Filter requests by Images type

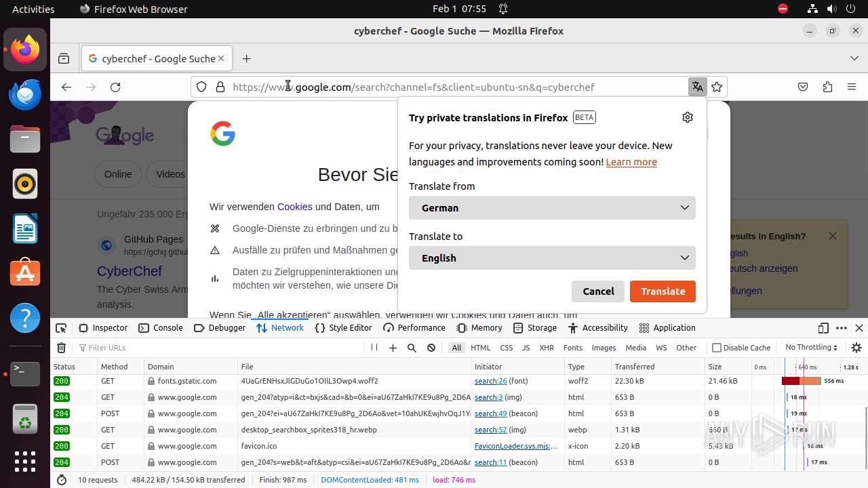coord(604,348)
